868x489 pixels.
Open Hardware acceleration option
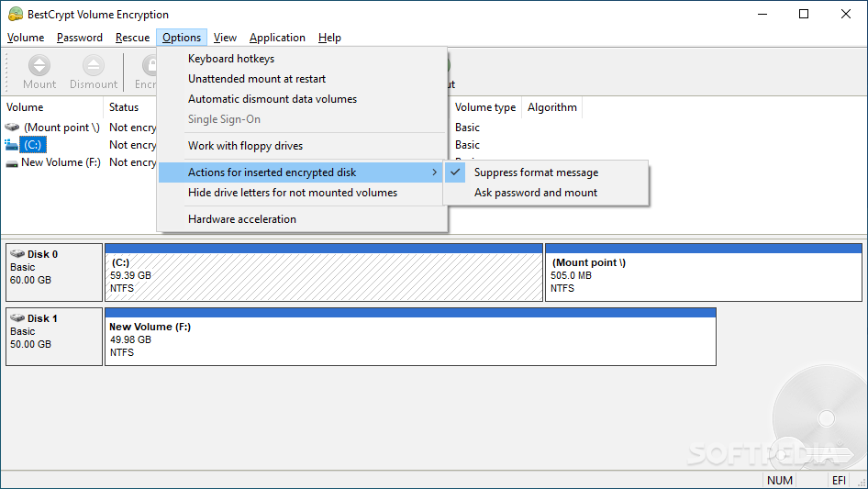click(301, 218)
